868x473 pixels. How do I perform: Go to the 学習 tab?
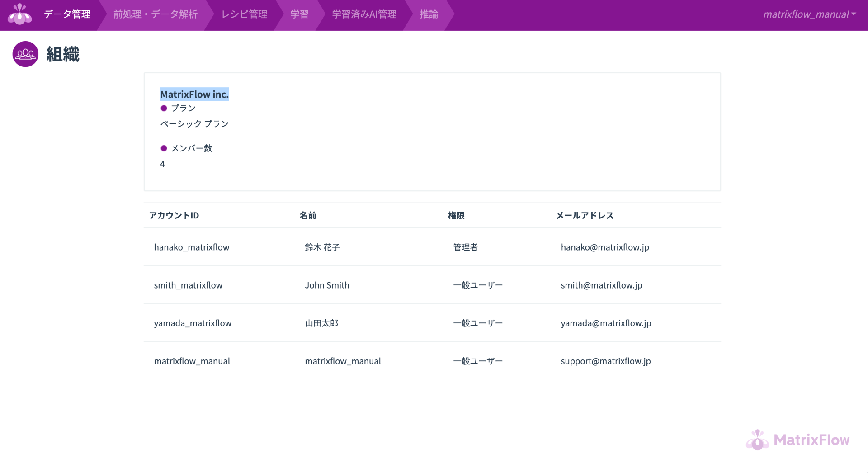pyautogui.click(x=300, y=14)
